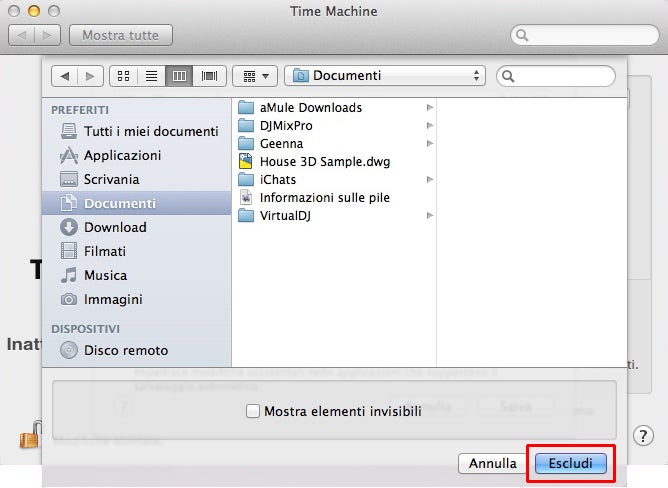Expand DJMixPro folder arrow
This screenshot has height=488, width=668.
pos(430,126)
